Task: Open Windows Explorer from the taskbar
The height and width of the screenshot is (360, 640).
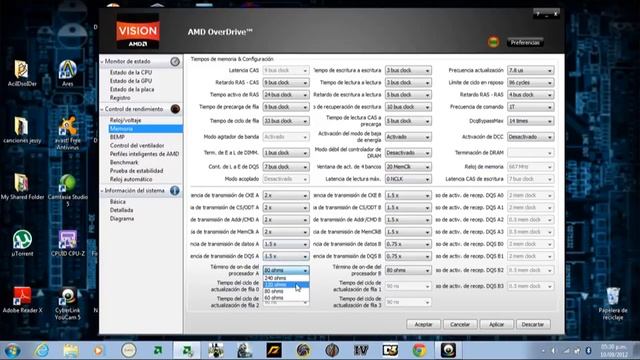Action: click(71, 350)
